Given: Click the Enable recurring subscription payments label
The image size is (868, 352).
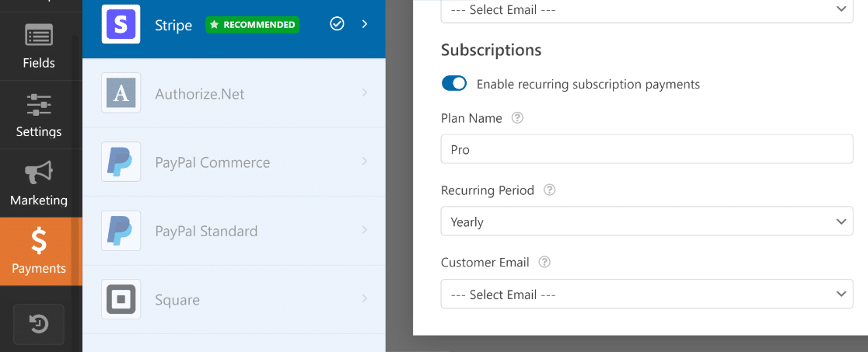Looking at the screenshot, I should (x=588, y=84).
